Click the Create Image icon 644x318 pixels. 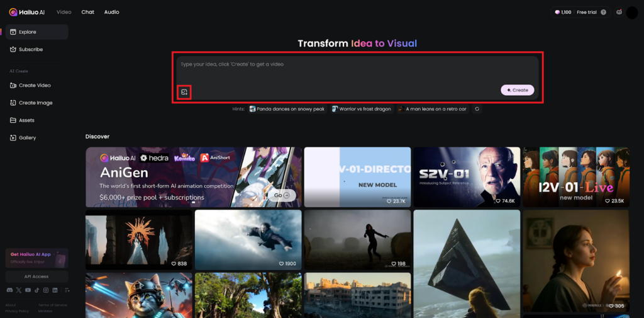[13, 103]
